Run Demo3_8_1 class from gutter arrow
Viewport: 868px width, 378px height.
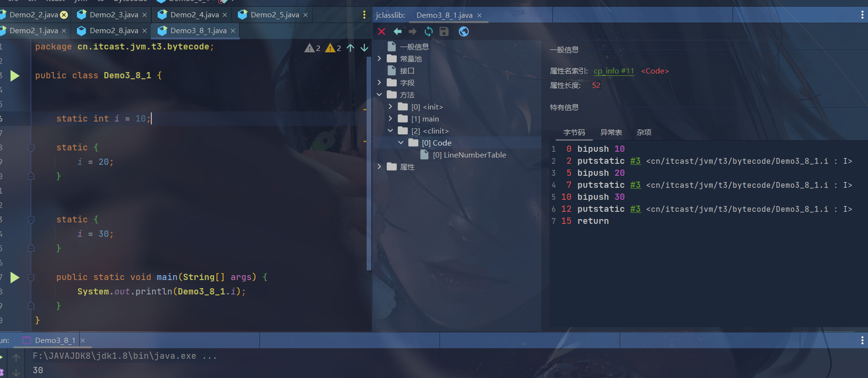tap(15, 75)
